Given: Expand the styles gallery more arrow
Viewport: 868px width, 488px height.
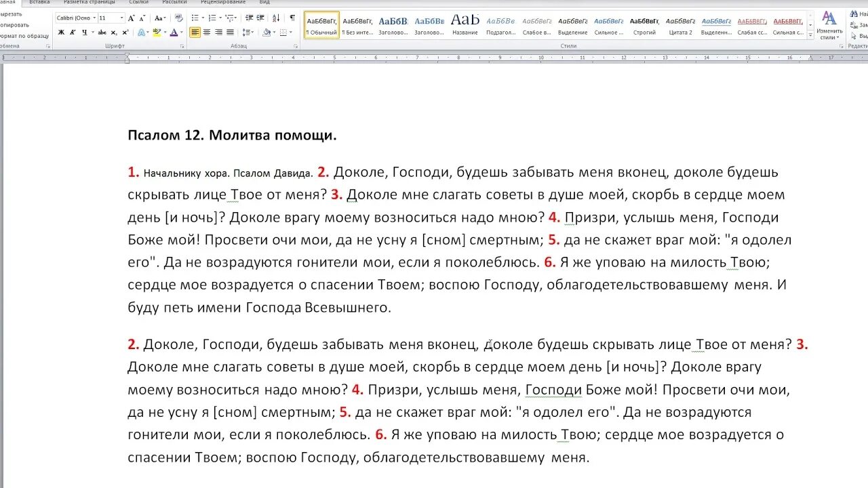Looking at the screenshot, I should click(810, 35).
